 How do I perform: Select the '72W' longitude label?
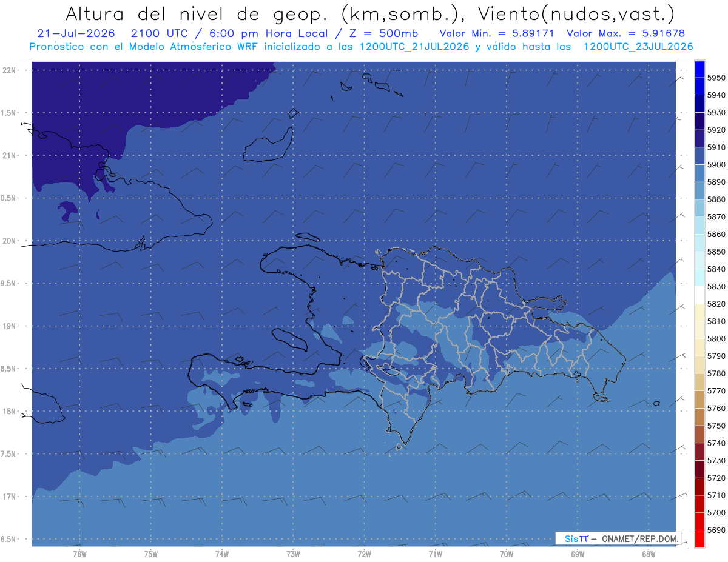point(363,554)
